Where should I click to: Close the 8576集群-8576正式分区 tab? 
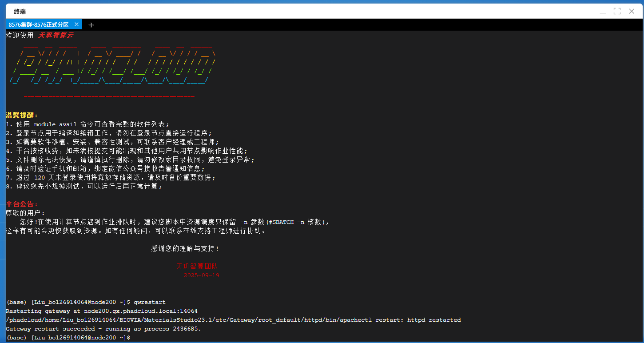76,24
